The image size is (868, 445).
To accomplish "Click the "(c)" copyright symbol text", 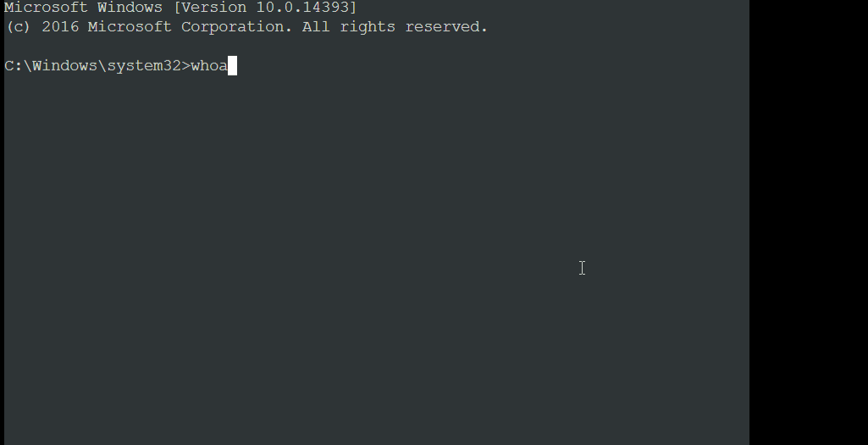I will click(x=19, y=26).
